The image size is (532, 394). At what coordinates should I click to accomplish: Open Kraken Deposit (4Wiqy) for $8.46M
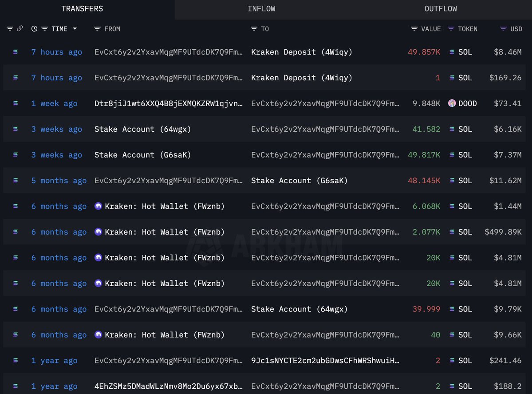pyautogui.click(x=302, y=52)
